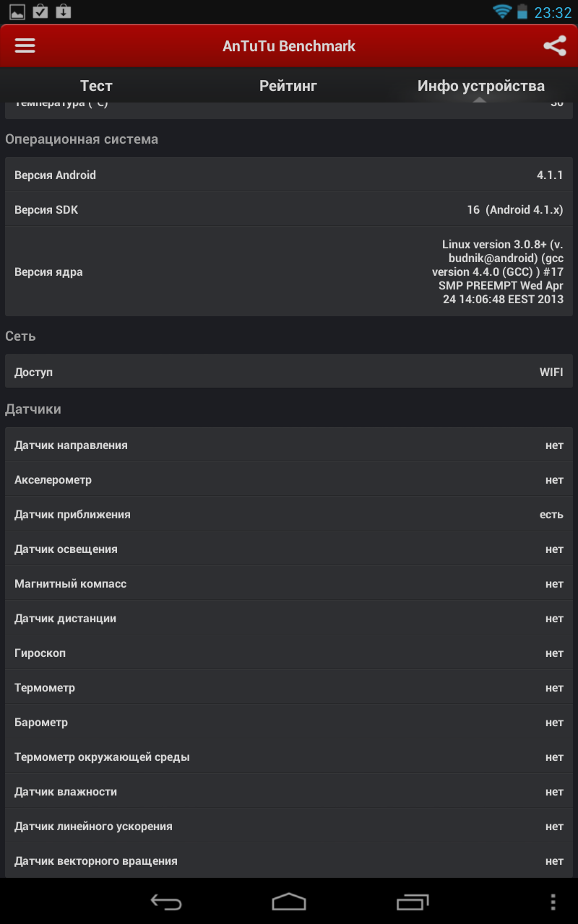Tap the Wi-Fi status icon
Viewport: 578px width, 924px height.
pos(501,12)
